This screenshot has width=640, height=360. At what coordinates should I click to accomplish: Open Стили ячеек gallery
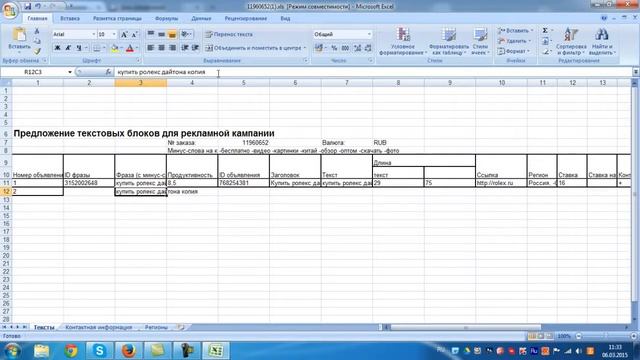480,41
